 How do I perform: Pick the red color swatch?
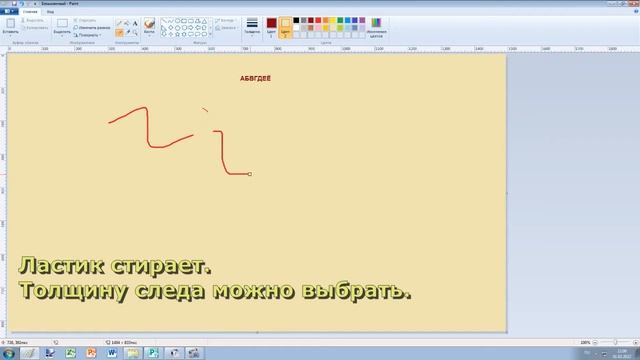(318, 20)
